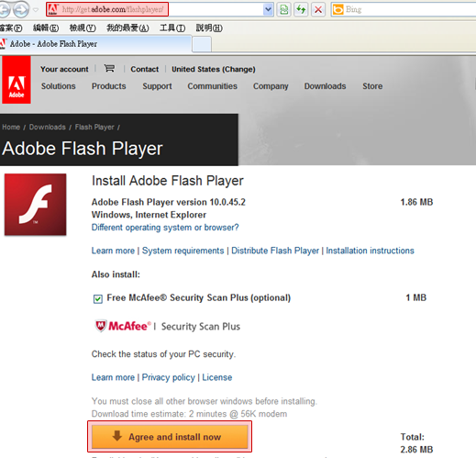
Task: Open the Support navigation item
Action: click(157, 86)
